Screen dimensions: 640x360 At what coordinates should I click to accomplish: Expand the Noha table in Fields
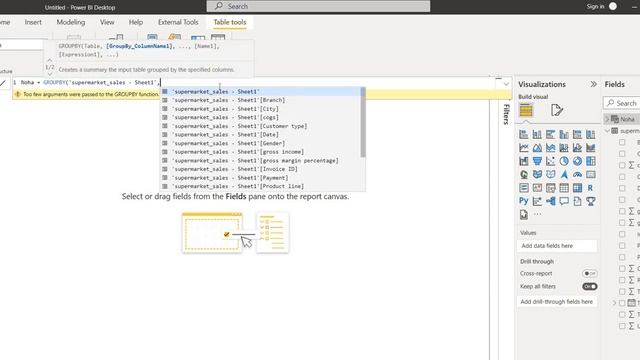tap(607, 119)
